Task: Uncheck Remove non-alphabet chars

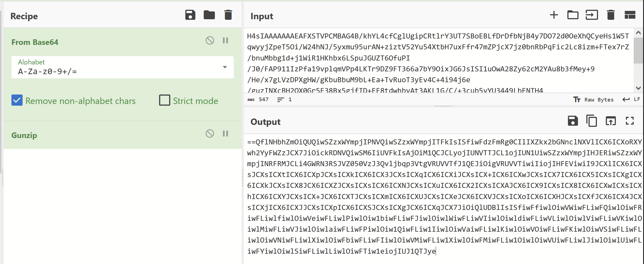Action: (17, 100)
